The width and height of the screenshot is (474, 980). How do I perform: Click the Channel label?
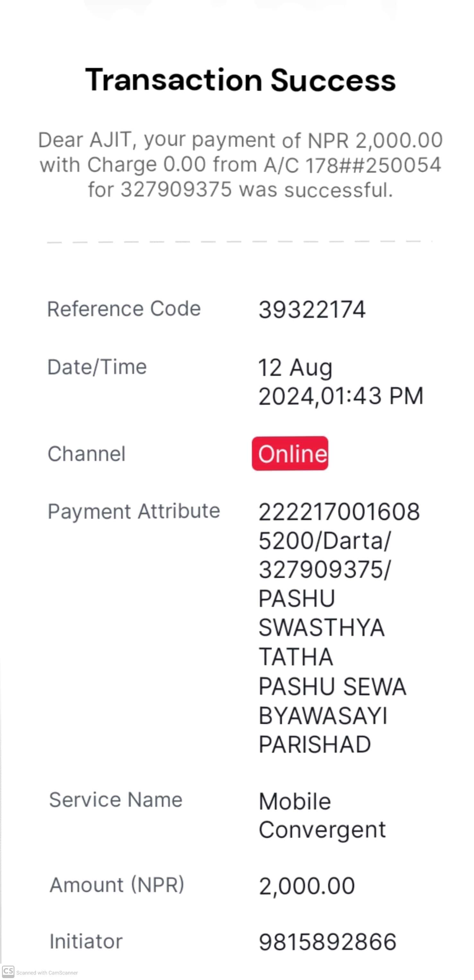tap(86, 454)
